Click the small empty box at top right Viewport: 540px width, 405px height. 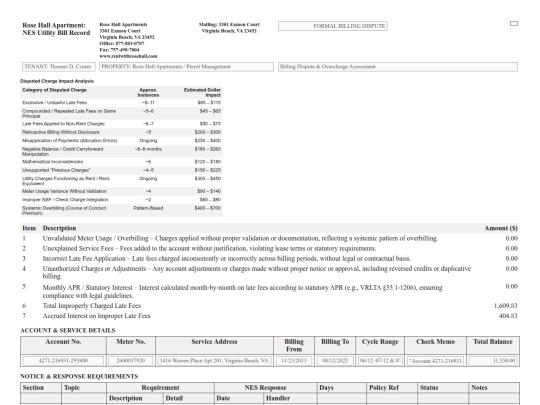click(x=513, y=23)
